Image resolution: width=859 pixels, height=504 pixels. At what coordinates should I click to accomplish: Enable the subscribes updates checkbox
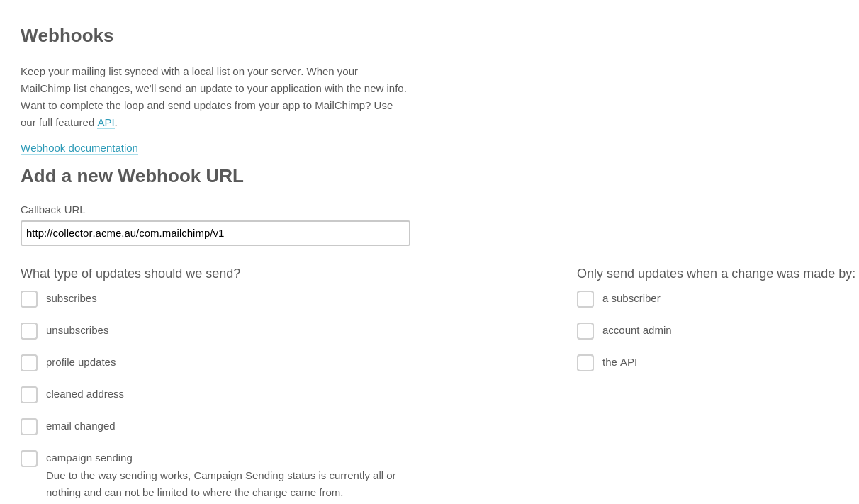[29, 299]
